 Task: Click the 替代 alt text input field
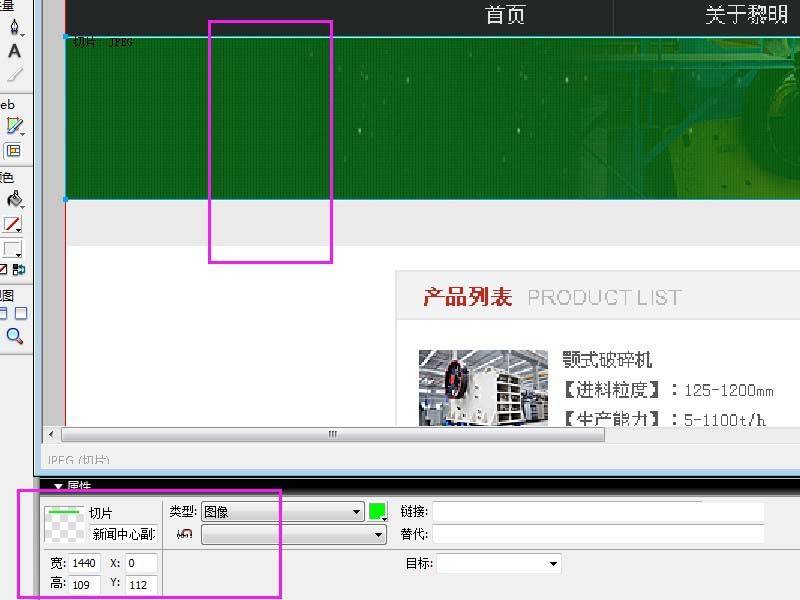[x=597, y=535]
